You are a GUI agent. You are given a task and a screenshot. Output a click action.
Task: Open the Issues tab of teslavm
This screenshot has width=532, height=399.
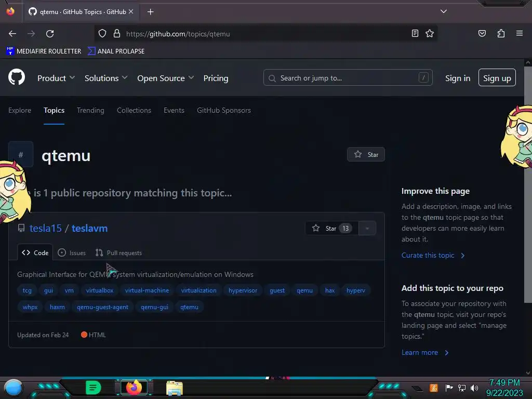coord(72,253)
